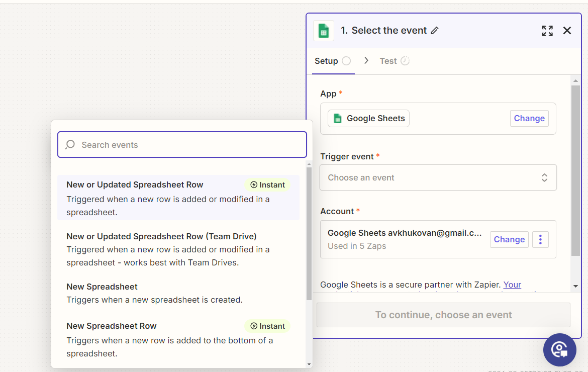Click the "App" field label
The image size is (588, 372).
[x=328, y=94]
